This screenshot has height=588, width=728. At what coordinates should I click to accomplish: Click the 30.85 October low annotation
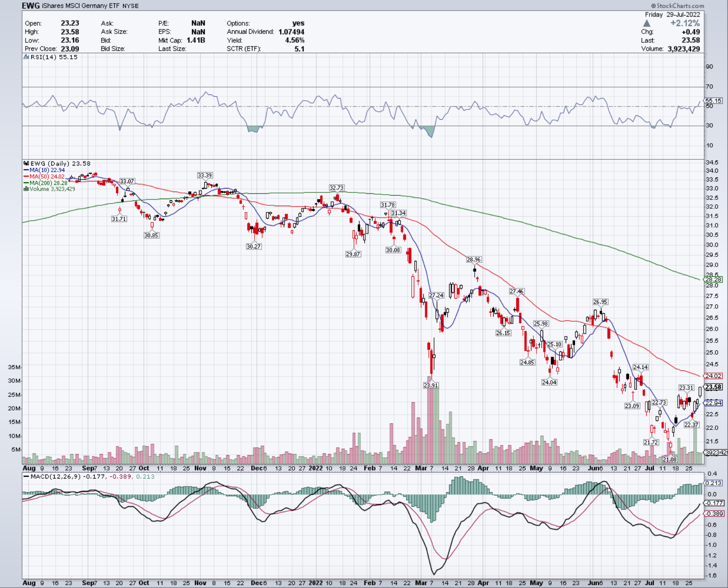tap(151, 235)
